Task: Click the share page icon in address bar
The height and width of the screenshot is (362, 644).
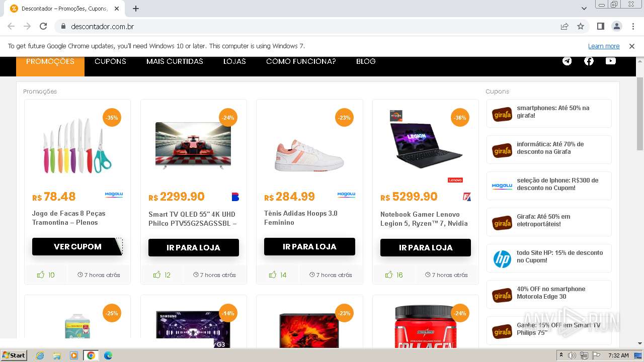Action: [565, 26]
